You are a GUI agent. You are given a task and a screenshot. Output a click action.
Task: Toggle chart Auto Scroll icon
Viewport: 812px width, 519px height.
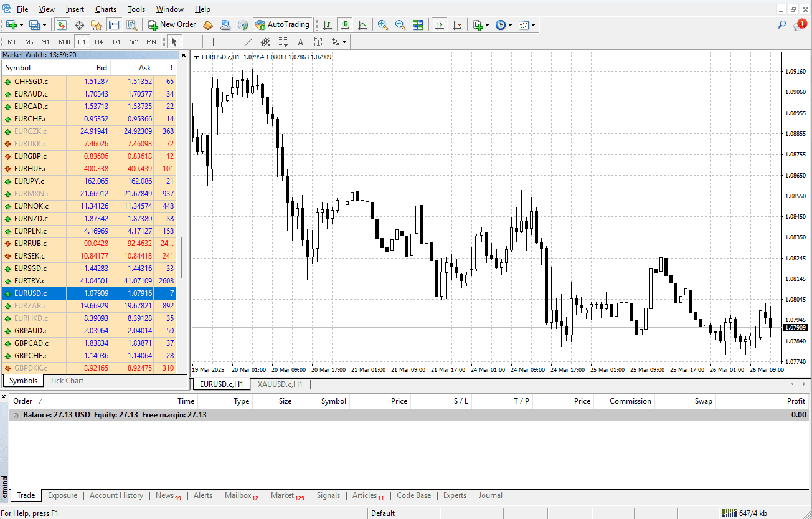pyautogui.click(x=440, y=25)
